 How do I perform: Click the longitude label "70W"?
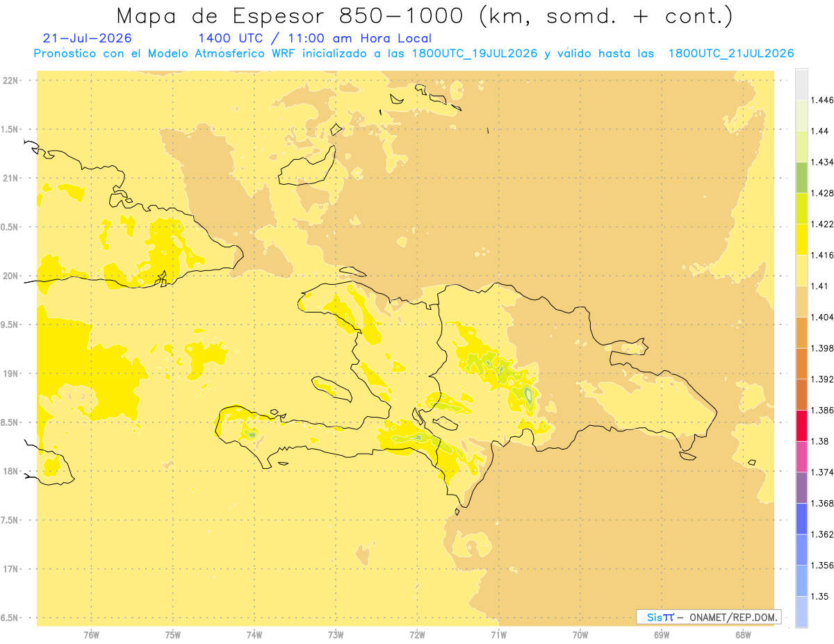click(580, 635)
